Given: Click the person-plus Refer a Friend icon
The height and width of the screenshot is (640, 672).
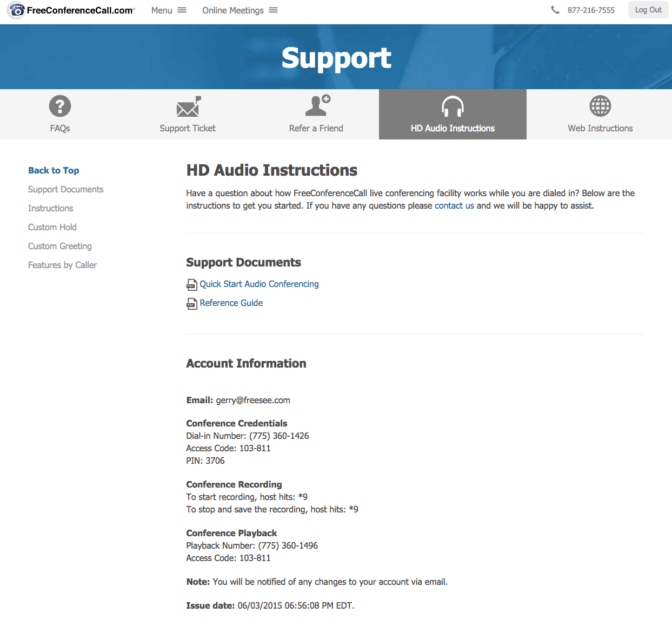Looking at the screenshot, I should 317,105.
